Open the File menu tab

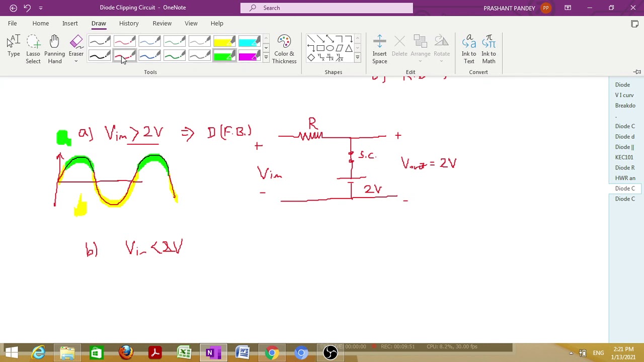click(x=12, y=23)
